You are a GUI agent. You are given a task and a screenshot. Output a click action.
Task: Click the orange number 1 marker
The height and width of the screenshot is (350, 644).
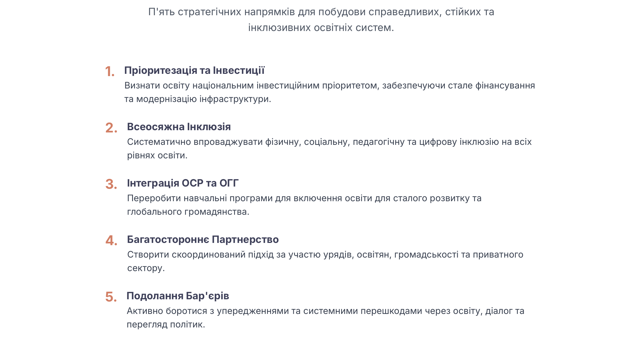[x=110, y=71]
